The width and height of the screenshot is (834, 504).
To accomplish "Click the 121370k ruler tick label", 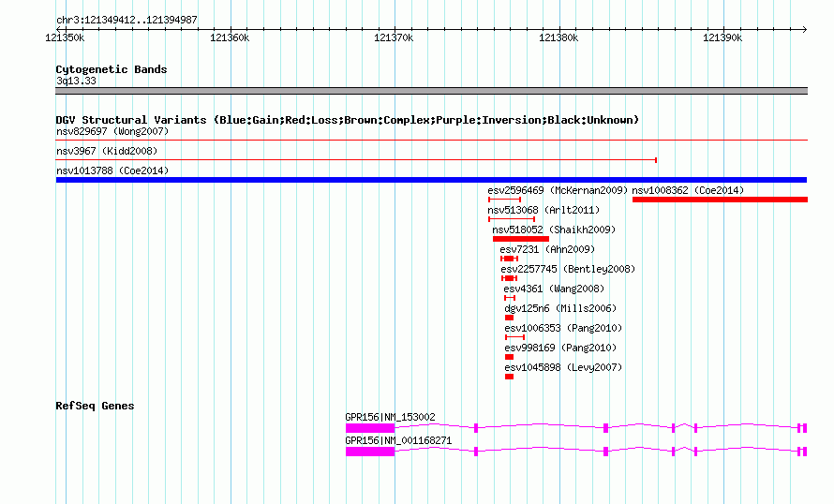I will (x=394, y=37).
